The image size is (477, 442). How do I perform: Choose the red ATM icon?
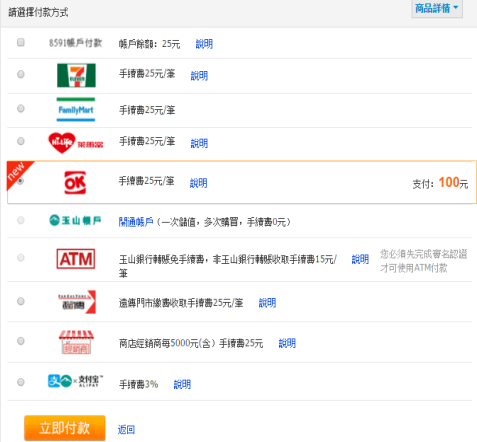(76, 259)
